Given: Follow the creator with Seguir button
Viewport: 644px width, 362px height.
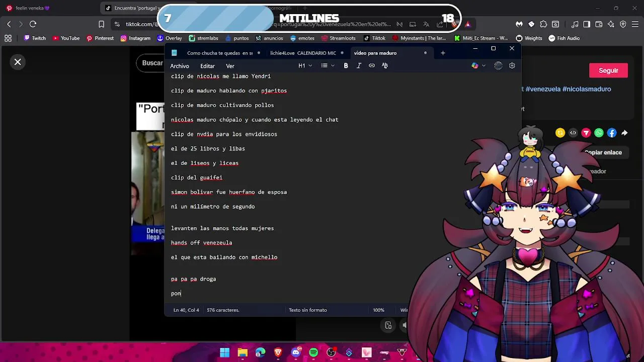Looking at the screenshot, I should (x=608, y=70).
